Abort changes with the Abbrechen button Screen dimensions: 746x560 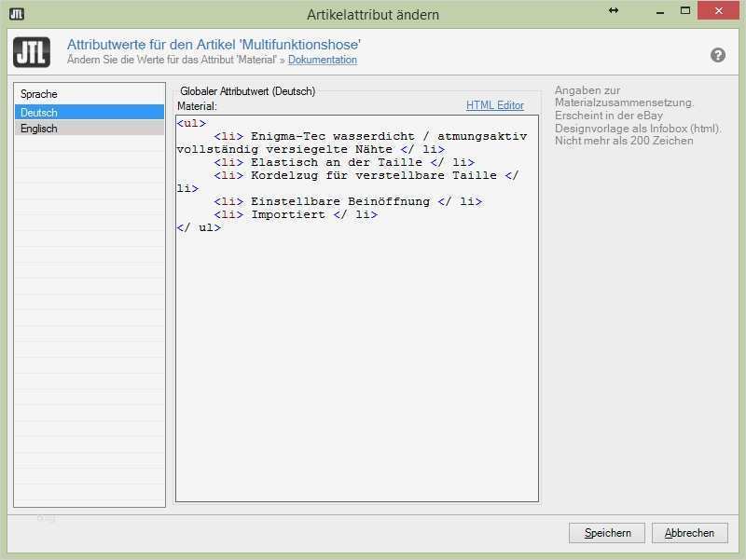[688, 532]
